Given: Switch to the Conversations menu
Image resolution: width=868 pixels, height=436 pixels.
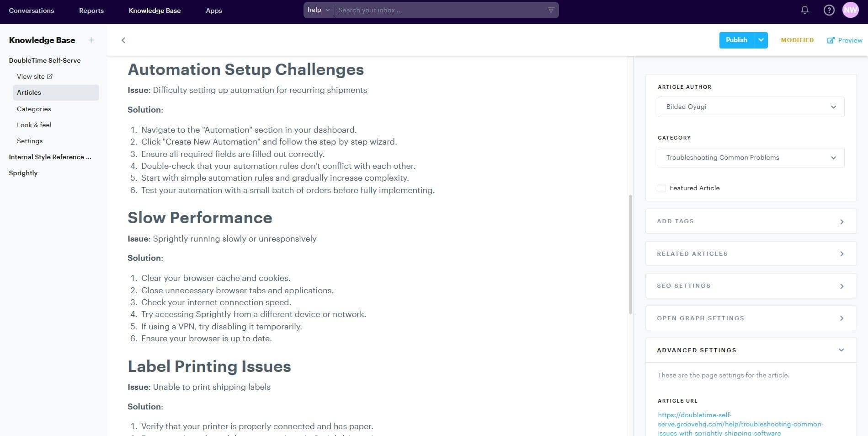Looking at the screenshot, I should click(31, 10).
